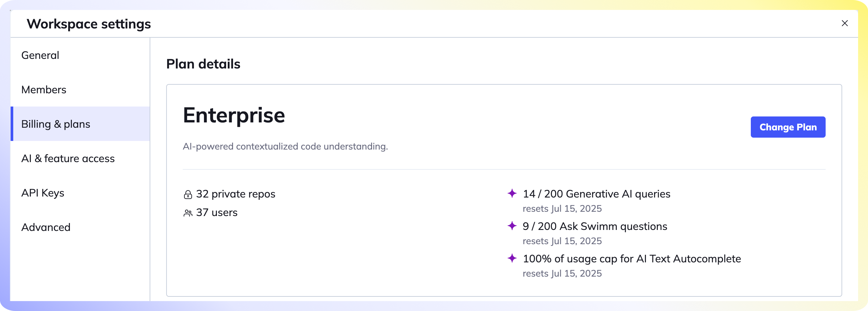Click the sparkle icon next to AI Text Autocomplete
Viewport: 868px width, 311px height.
[x=512, y=258]
